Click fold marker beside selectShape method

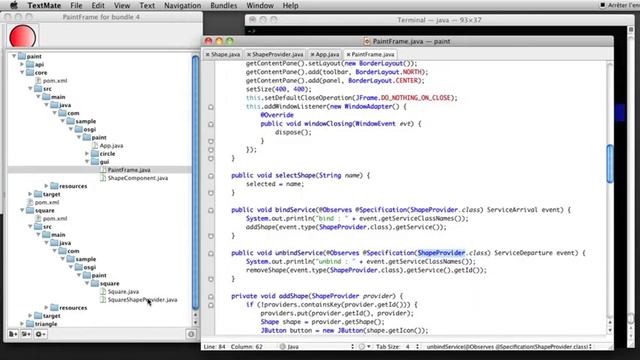[x=211, y=176]
